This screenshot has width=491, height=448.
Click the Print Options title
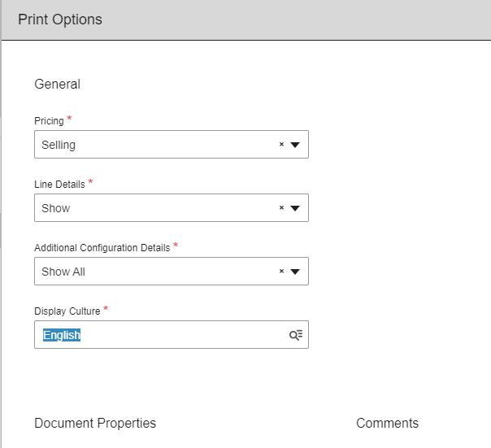click(x=60, y=20)
